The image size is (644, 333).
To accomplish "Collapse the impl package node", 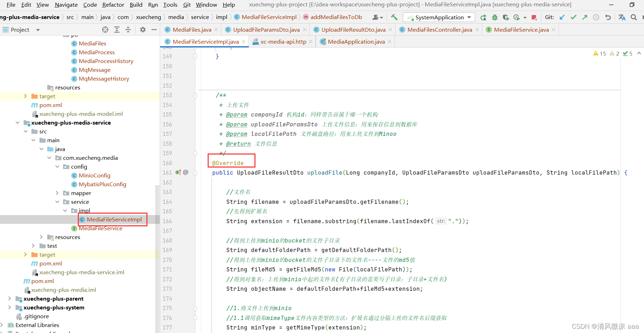I will point(65,211).
